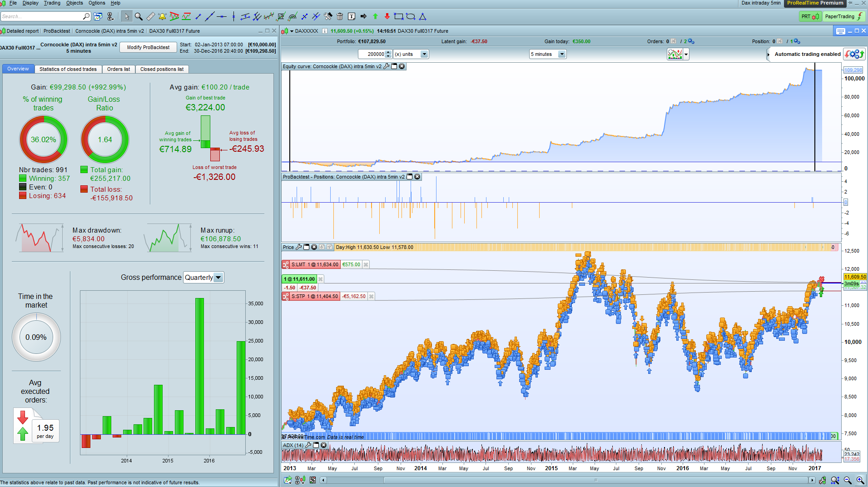Select the Overview tab
The width and height of the screenshot is (868, 487).
[18, 69]
